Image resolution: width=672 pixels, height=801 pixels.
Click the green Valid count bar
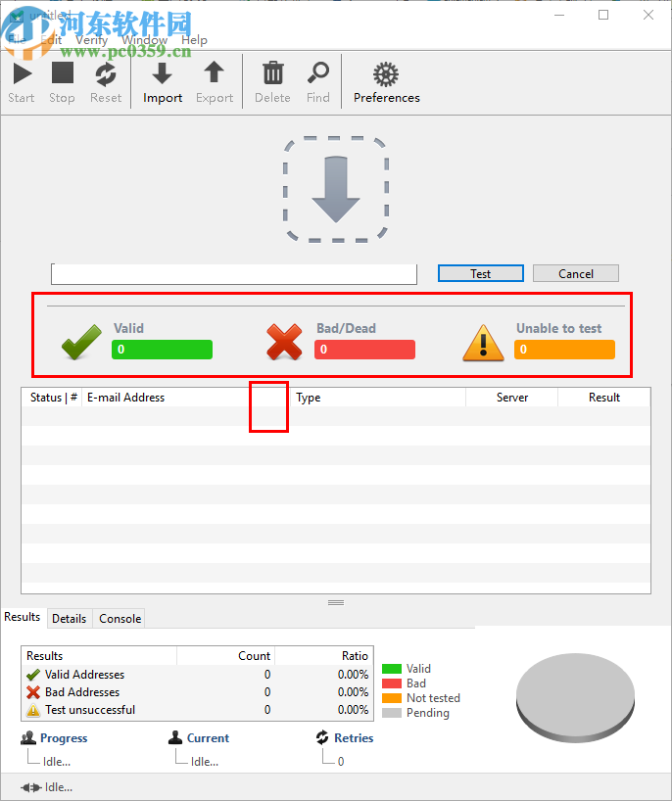(x=162, y=350)
